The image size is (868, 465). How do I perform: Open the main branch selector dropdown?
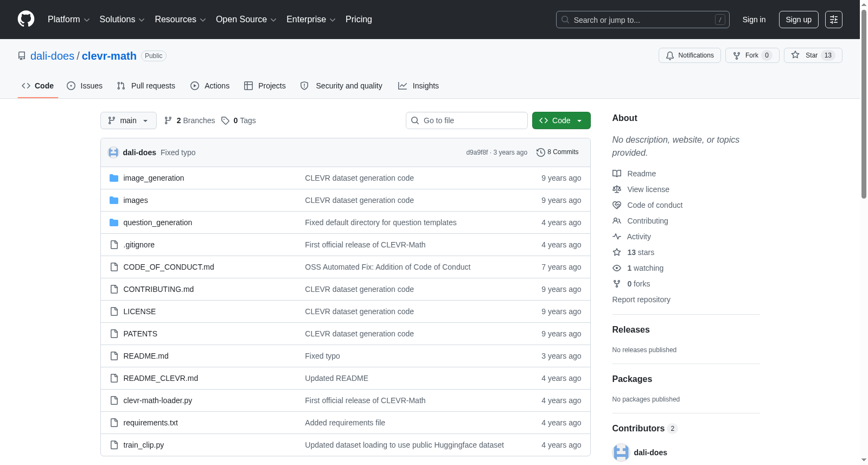[129, 120]
